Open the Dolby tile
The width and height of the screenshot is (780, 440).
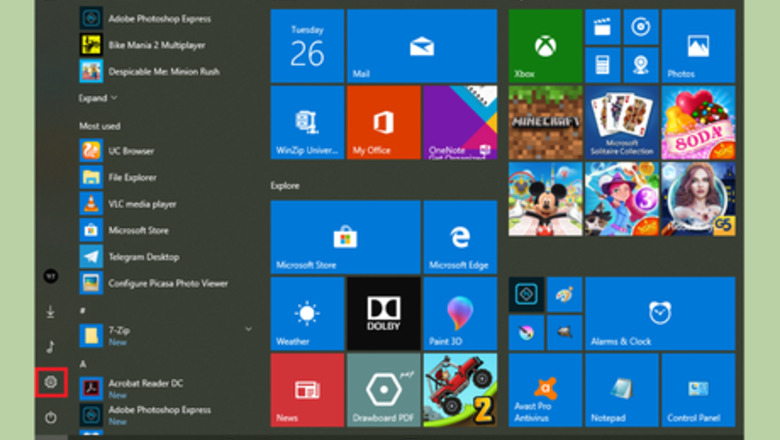tap(384, 314)
